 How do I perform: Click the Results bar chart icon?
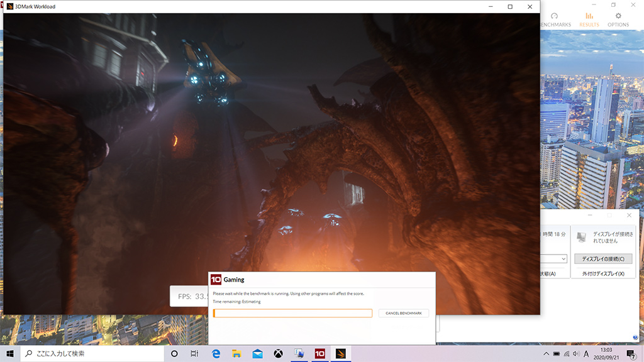tap(589, 16)
